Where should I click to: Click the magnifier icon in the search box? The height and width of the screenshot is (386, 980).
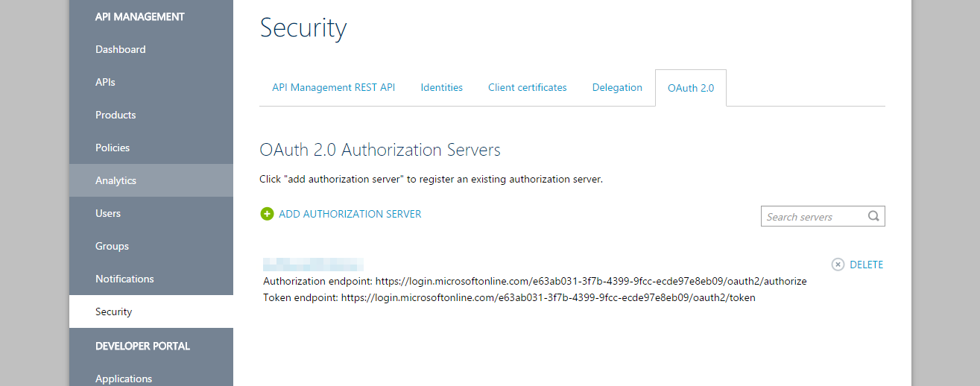pos(873,217)
